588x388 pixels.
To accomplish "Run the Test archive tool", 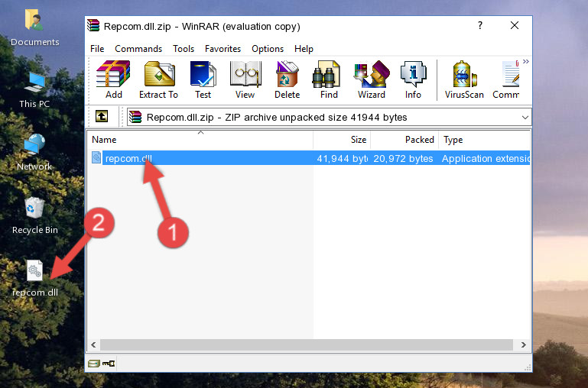I will (x=203, y=79).
